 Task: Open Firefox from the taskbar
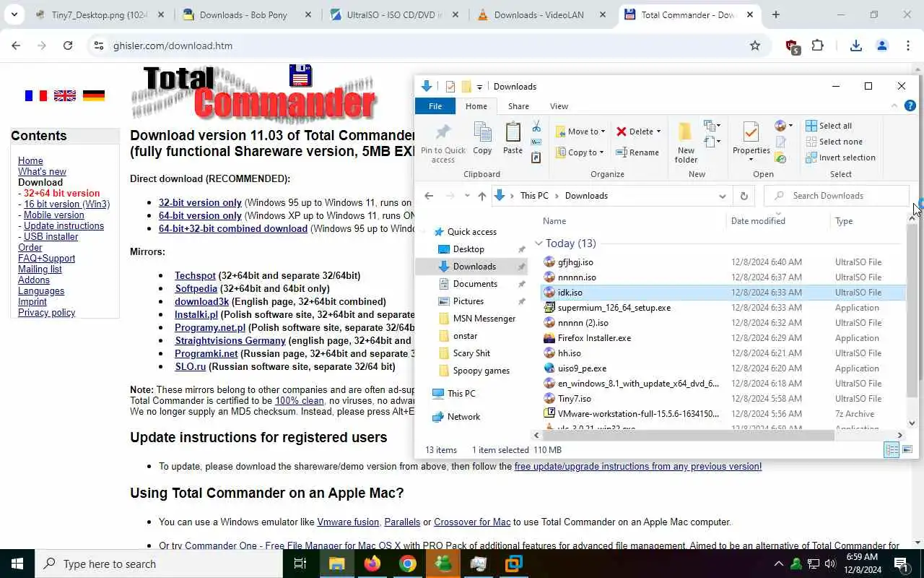[x=372, y=564]
